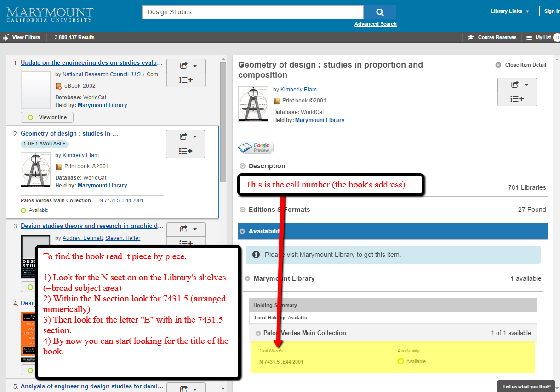Click result 1 blank cover thumbnail

pyautogui.click(x=36, y=90)
